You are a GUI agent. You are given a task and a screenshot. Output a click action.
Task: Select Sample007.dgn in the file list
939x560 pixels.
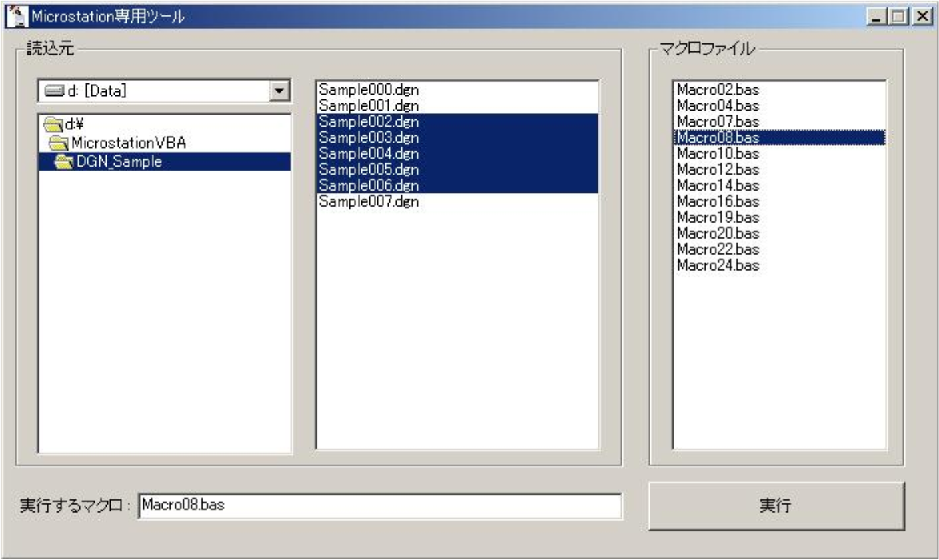pos(457,201)
